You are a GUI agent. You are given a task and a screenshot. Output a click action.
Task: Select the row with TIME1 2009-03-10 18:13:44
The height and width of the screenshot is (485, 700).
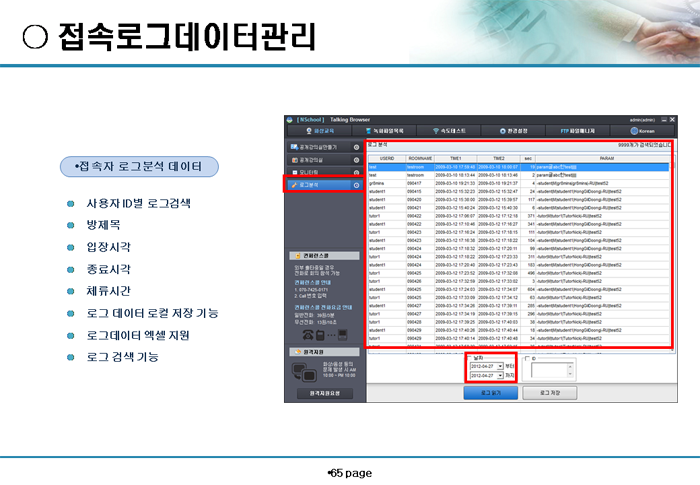(519, 176)
